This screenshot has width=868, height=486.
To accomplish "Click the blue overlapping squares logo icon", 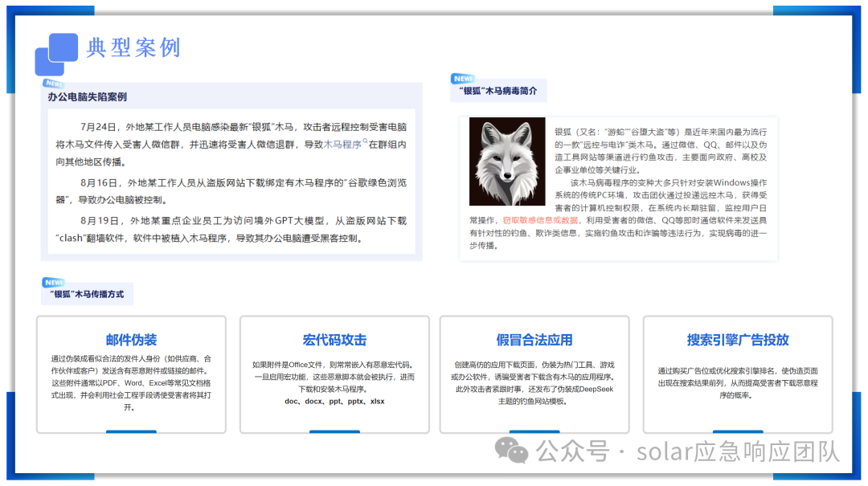I will tap(56, 55).
